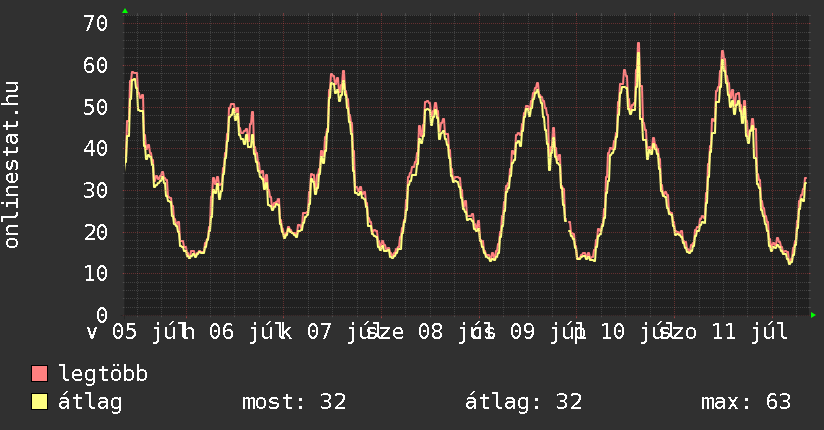
Task: Click the átlag legend label
Action: 90,402
